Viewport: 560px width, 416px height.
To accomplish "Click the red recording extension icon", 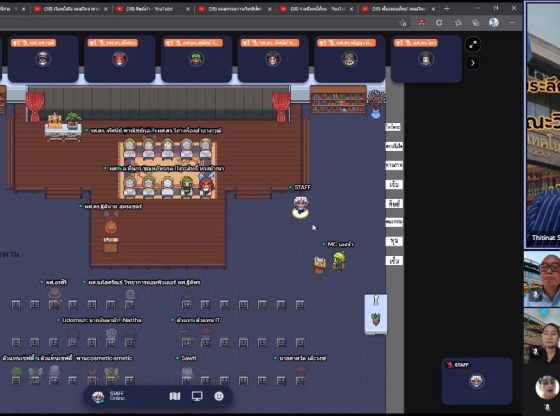I will click(x=421, y=22).
